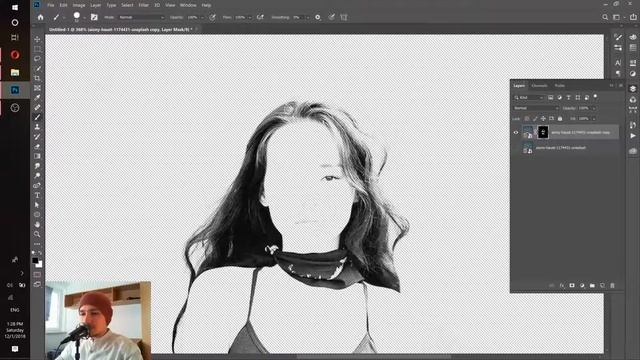Select the Type tool

coord(37,196)
